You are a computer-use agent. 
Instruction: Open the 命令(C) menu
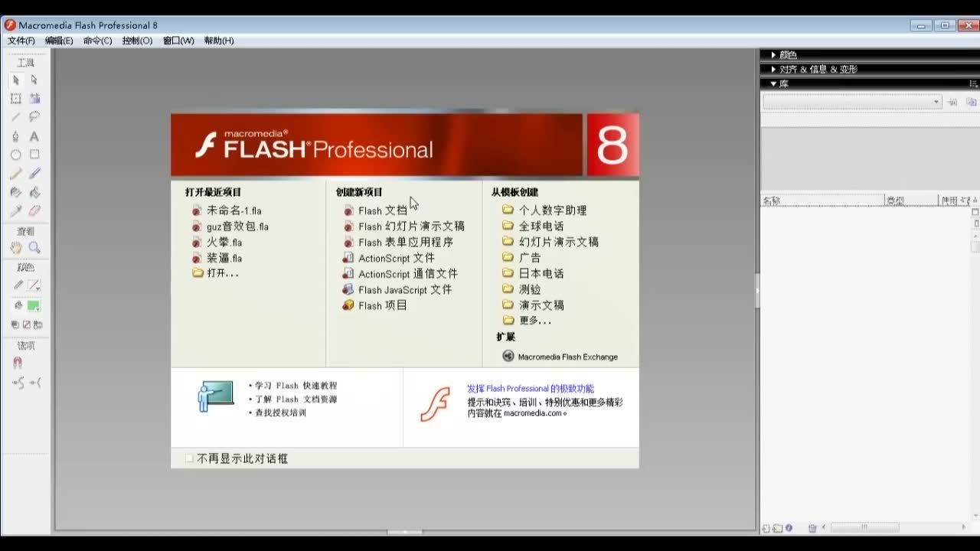(x=97, y=41)
